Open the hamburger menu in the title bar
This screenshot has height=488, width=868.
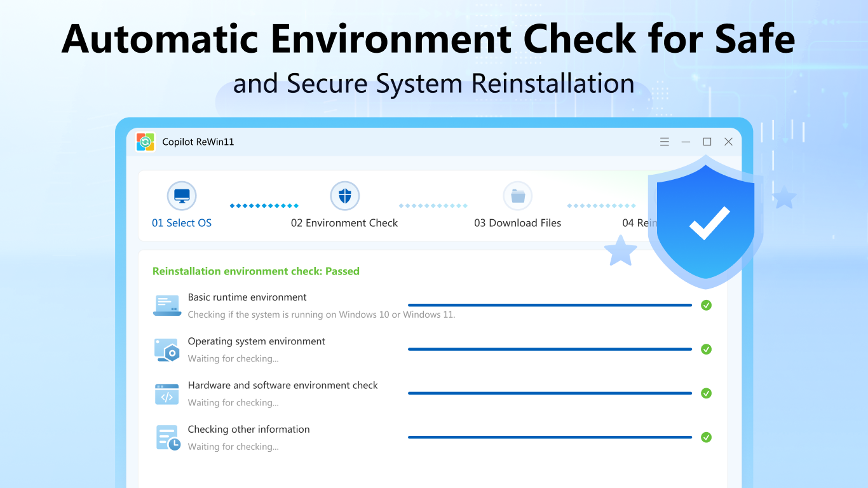click(665, 141)
